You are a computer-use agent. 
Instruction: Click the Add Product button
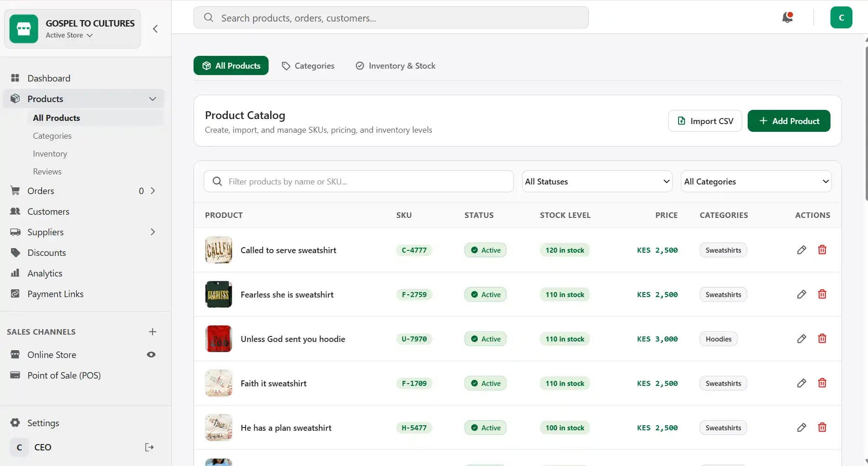pyautogui.click(x=789, y=121)
